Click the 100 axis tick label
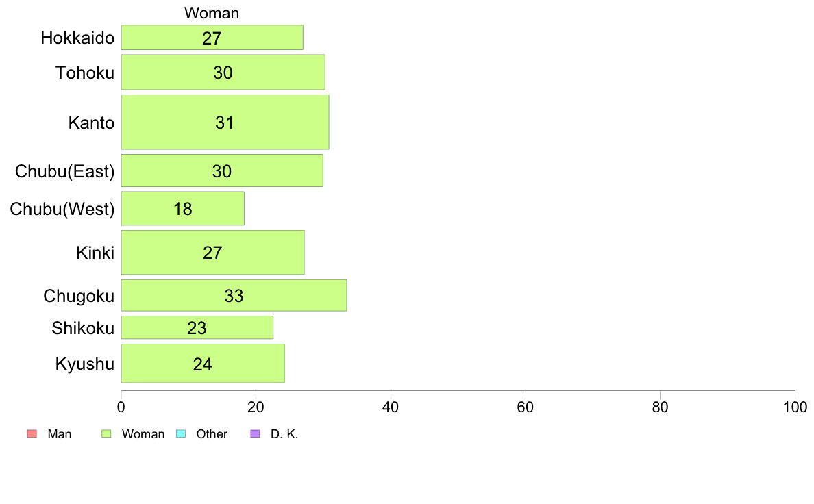The width and height of the screenshot is (814, 504). point(795,407)
